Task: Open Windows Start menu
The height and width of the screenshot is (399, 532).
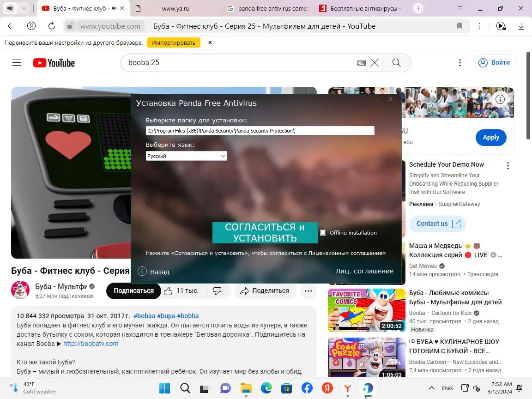Action: [x=164, y=388]
